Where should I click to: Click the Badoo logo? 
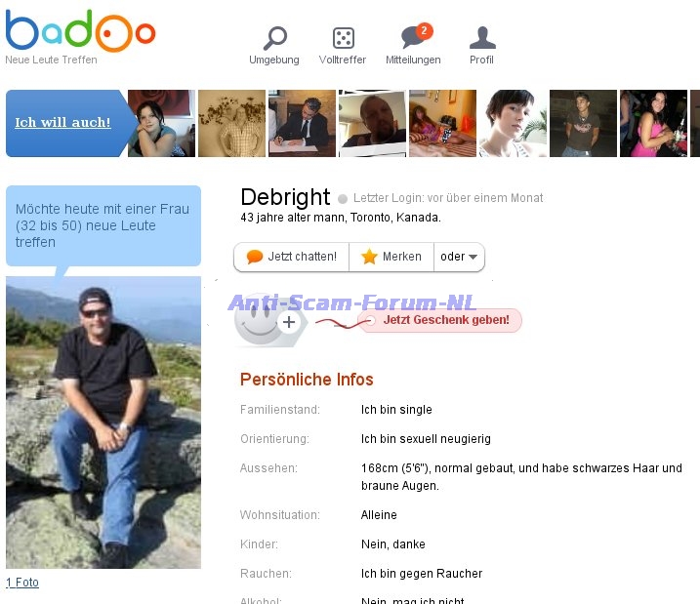[x=80, y=32]
